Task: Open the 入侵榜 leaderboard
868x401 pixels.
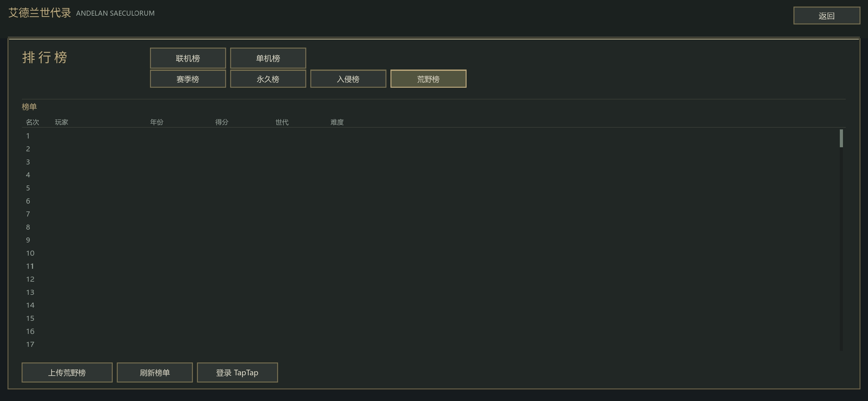Action: (348, 79)
